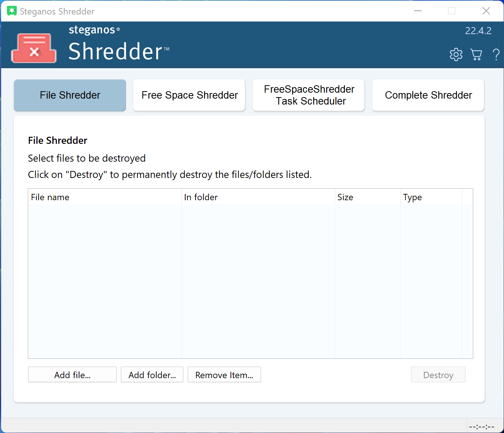Click the red Shredder logo icon
Viewport: 504px width, 433px height.
point(34,49)
